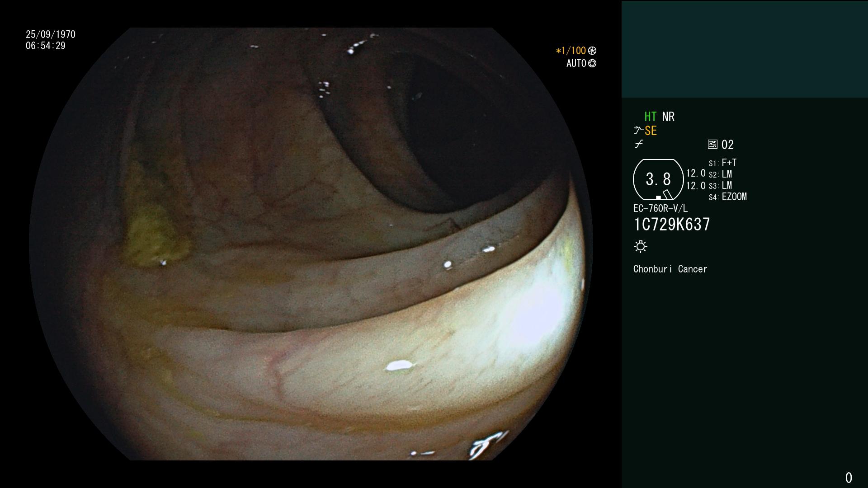Click the endoscopic live image view
Image resolution: width=868 pixels, height=488 pixels.
coord(311,244)
